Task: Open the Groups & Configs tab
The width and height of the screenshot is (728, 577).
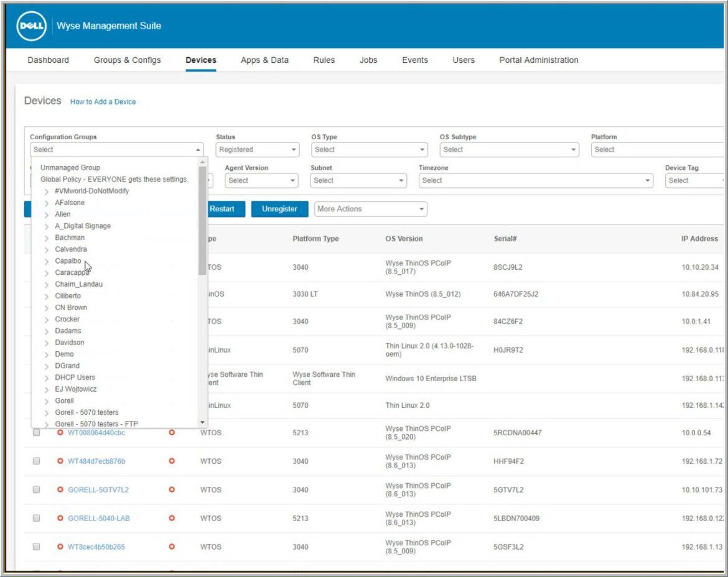Action: [x=127, y=60]
